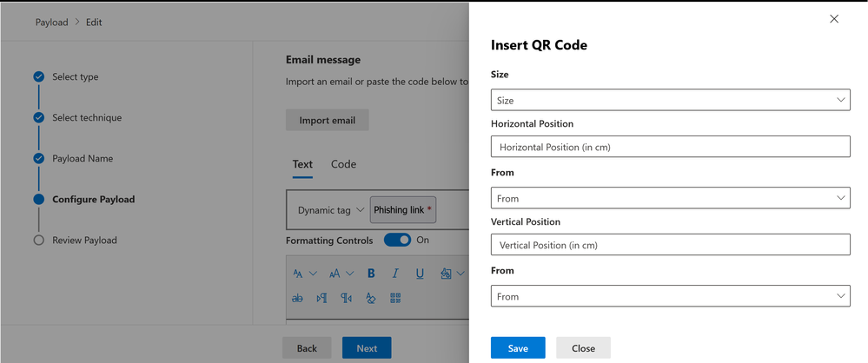This screenshot has width=868, height=363.
Task: Open the From dropdown under Vertical Position
Action: [x=671, y=296]
